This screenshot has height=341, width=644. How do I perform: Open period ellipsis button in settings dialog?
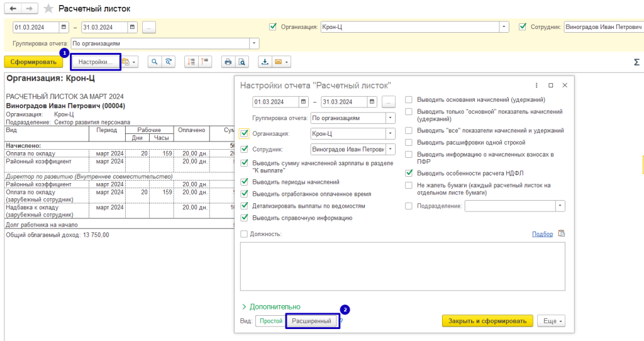point(389,102)
